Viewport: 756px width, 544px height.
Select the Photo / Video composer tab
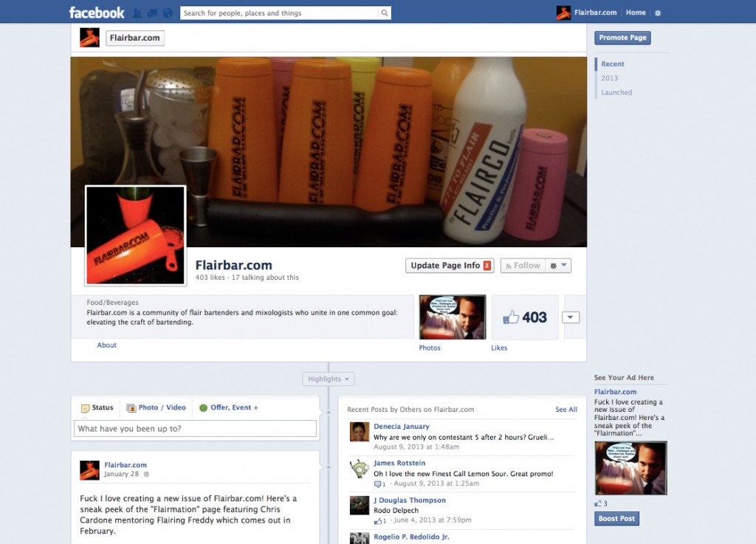pos(157,407)
